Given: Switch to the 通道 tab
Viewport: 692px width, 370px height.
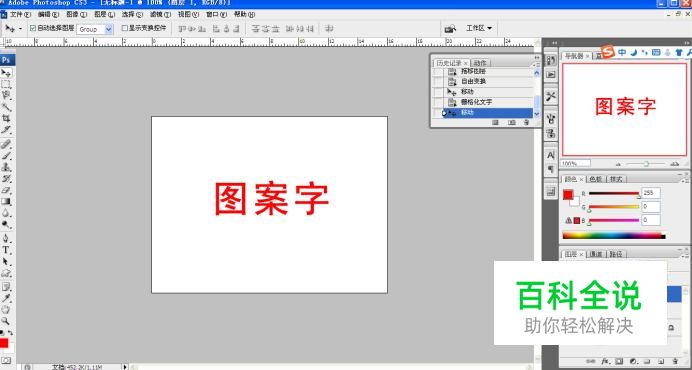Looking at the screenshot, I should click(x=596, y=254).
